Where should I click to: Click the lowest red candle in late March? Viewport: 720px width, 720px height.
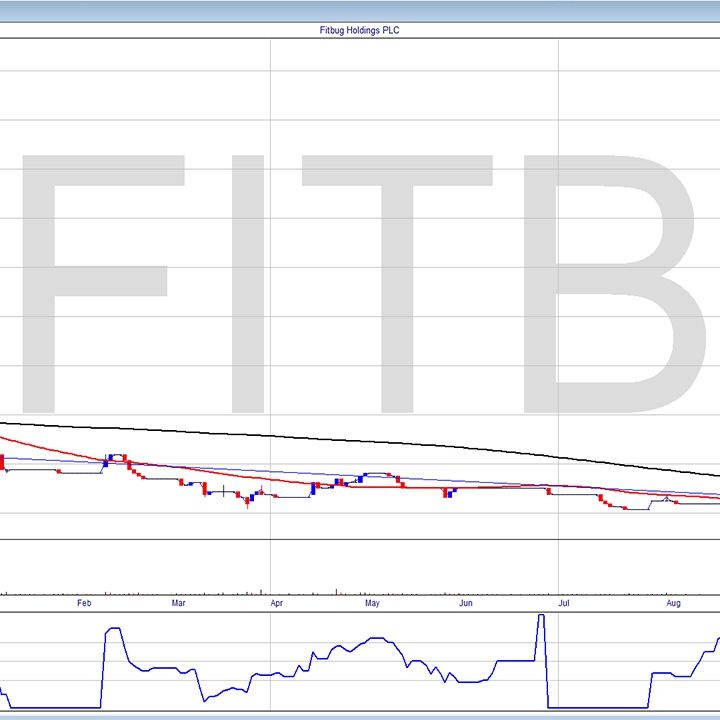[x=246, y=503]
